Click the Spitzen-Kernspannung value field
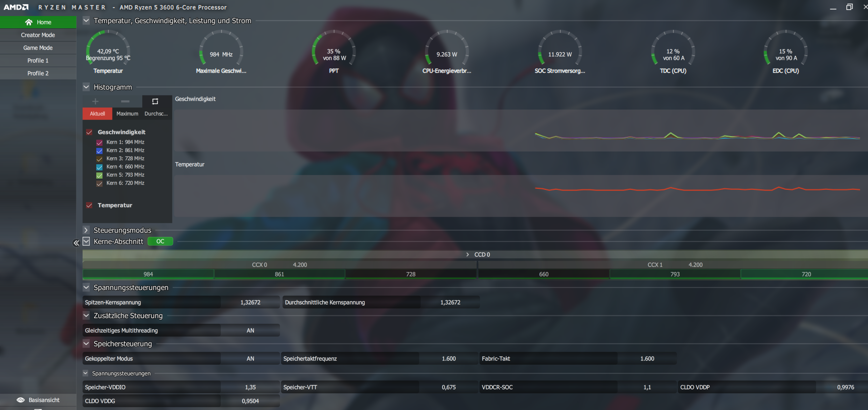The height and width of the screenshot is (410, 868). (x=250, y=302)
